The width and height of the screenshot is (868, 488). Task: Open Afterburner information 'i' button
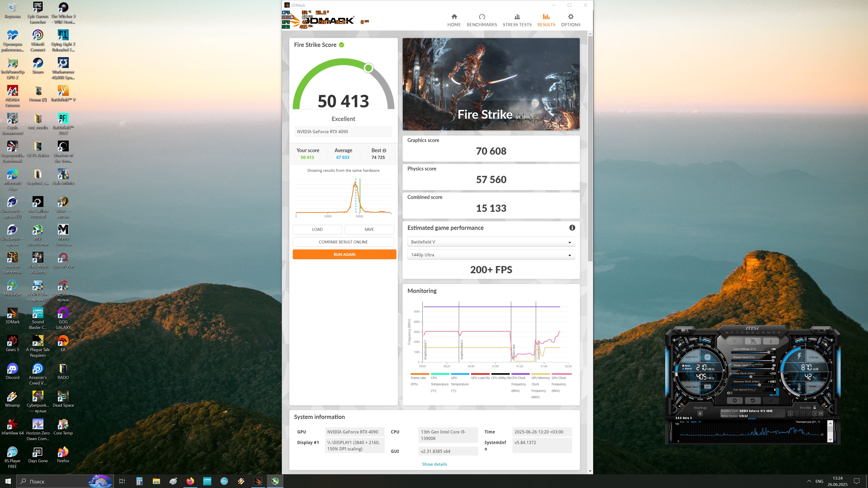point(771,341)
